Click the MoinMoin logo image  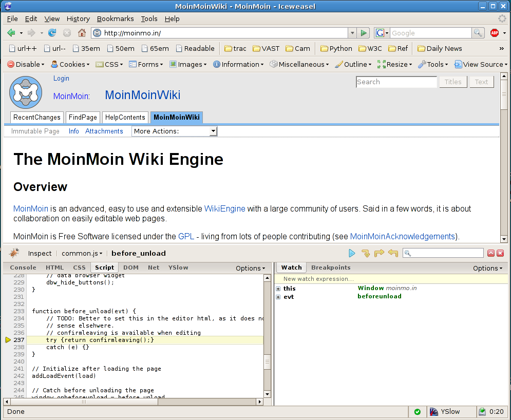pos(26,92)
